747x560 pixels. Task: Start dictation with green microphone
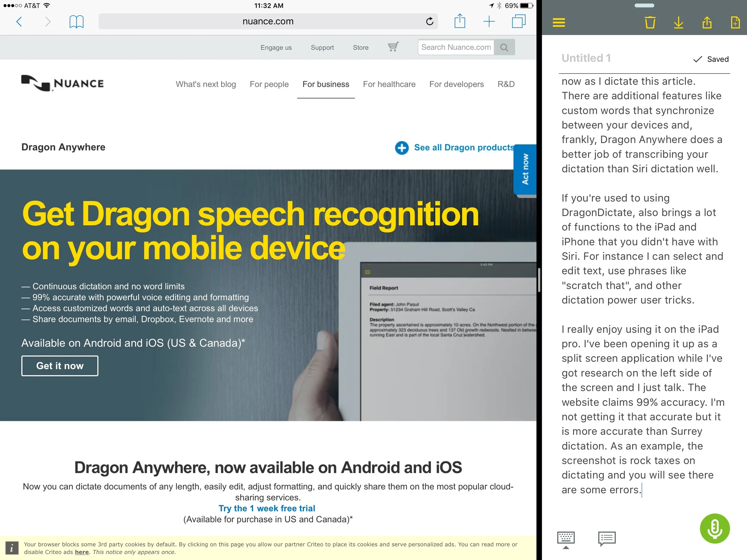(x=715, y=529)
